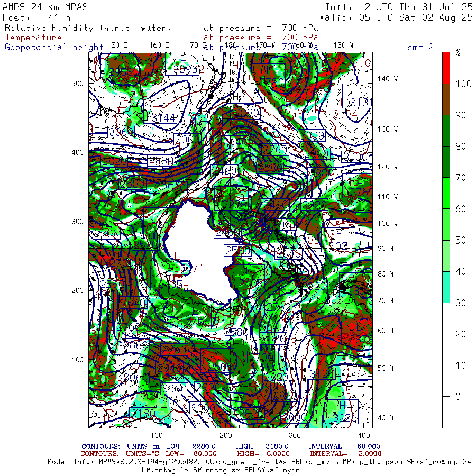Click the blue 'Geopotential height' legend label
The height and width of the screenshot is (476, 476).
pyautogui.click(x=54, y=48)
